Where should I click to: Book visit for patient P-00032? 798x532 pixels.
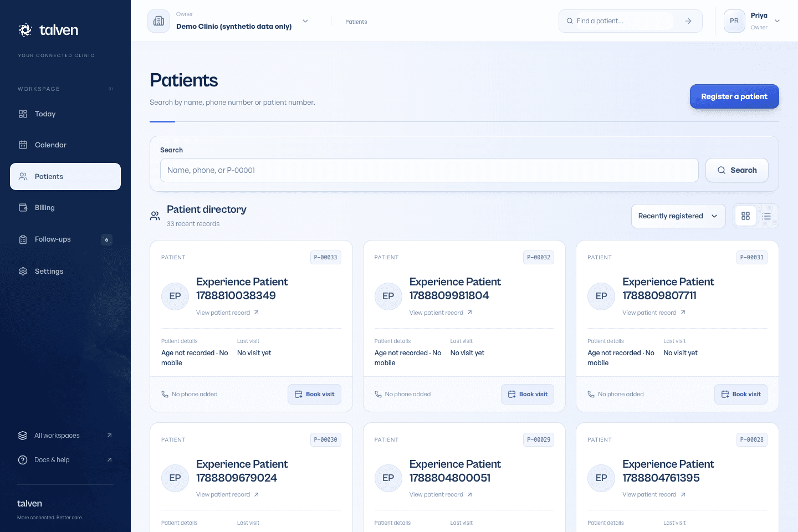(528, 394)
